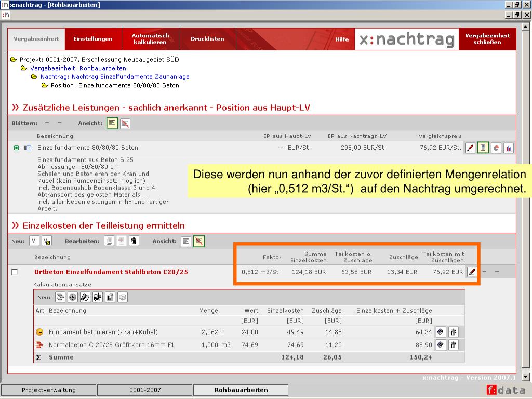The width and height of the screenshot is (532, 399).
Task: Edit the Fundament betonieren calculation row
Action: [x=441, y=332]
